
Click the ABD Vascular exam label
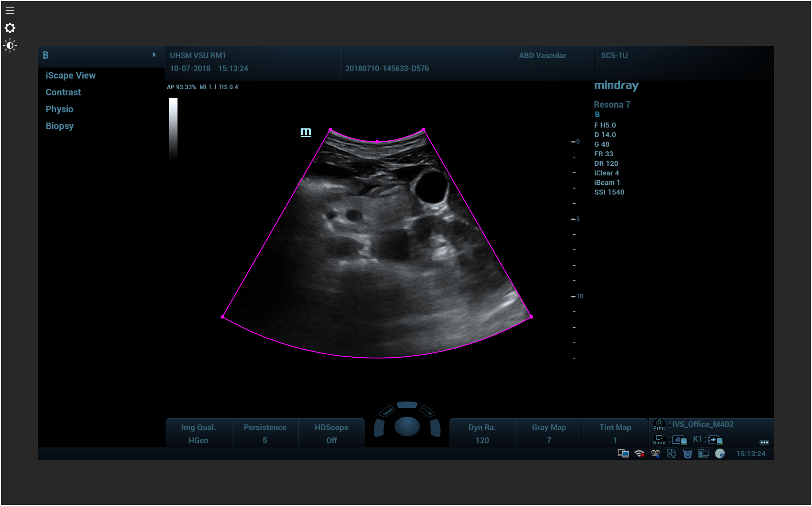click(x=542, y=56)
